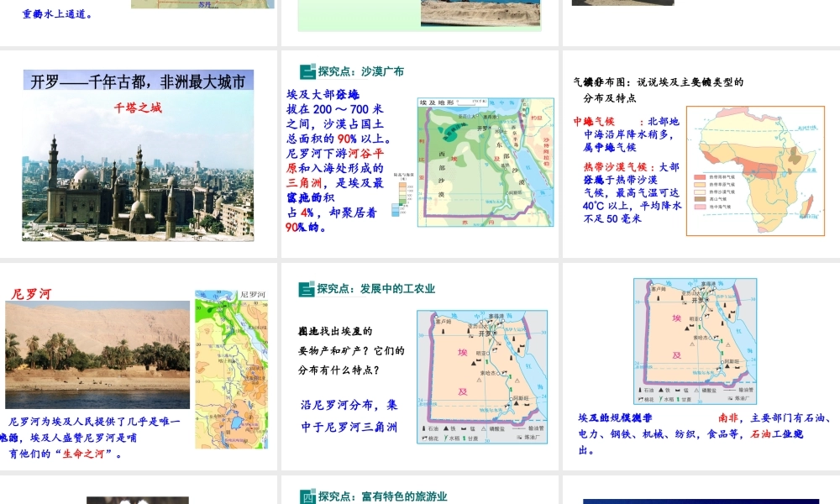Click the Nile riverbank palm trees photo
Viewport: 840px width, 504px height.
tap(97, 354)
